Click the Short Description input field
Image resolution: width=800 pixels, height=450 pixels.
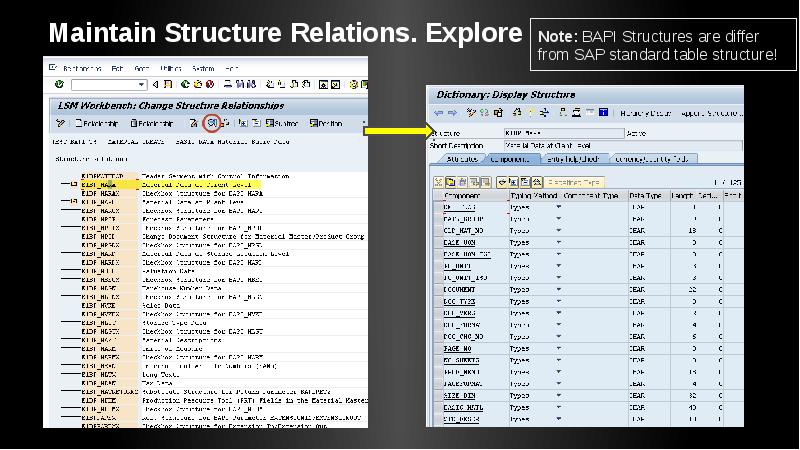click(x=623, y=145)
